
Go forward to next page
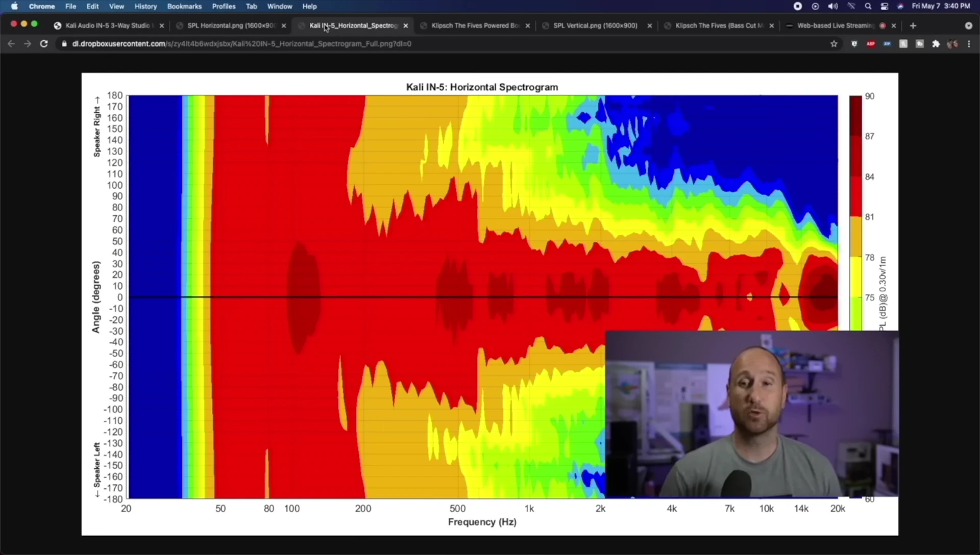click(x=28, y=44)
